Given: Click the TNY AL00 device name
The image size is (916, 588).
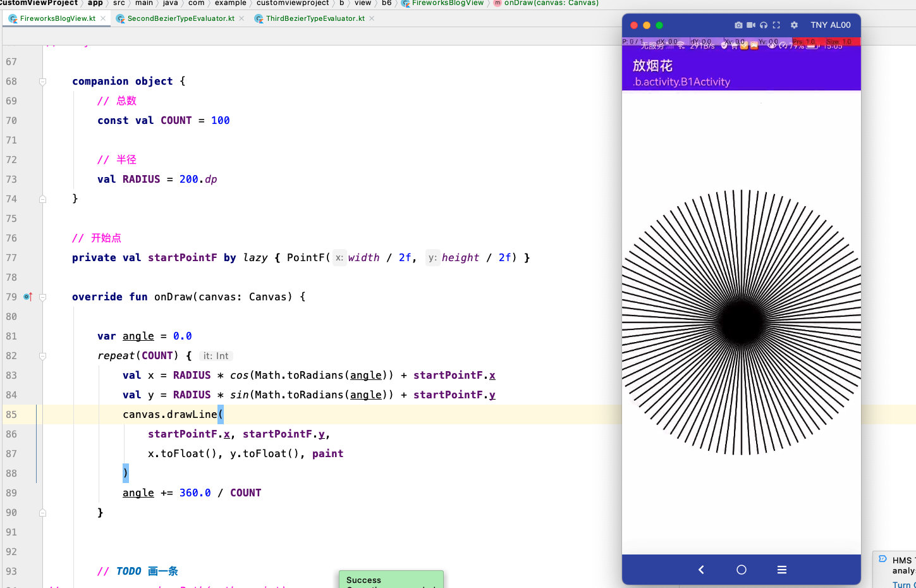Looking at the screenshot, I should 831,25.
